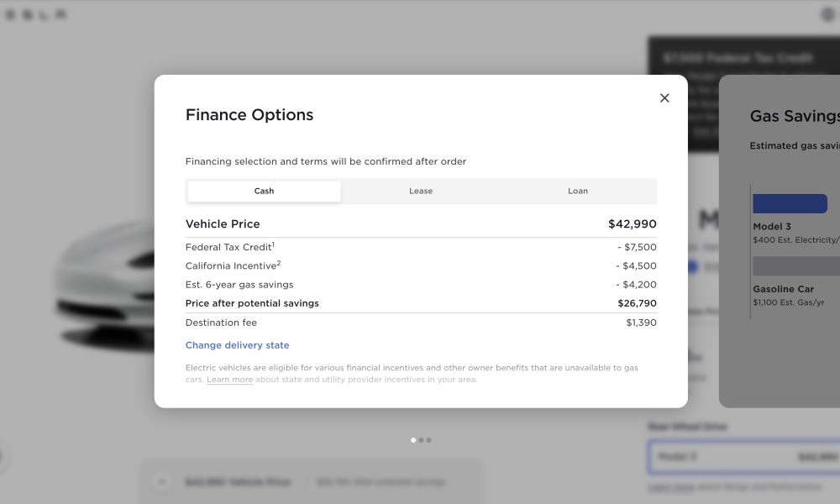The height and width of the screenshot is (504, 840).
Task: Open the Loan financing tab
Action: point(578,192)
